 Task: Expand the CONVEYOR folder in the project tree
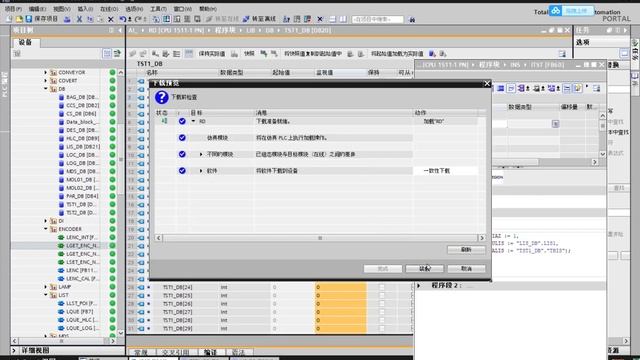click(46, 72)
